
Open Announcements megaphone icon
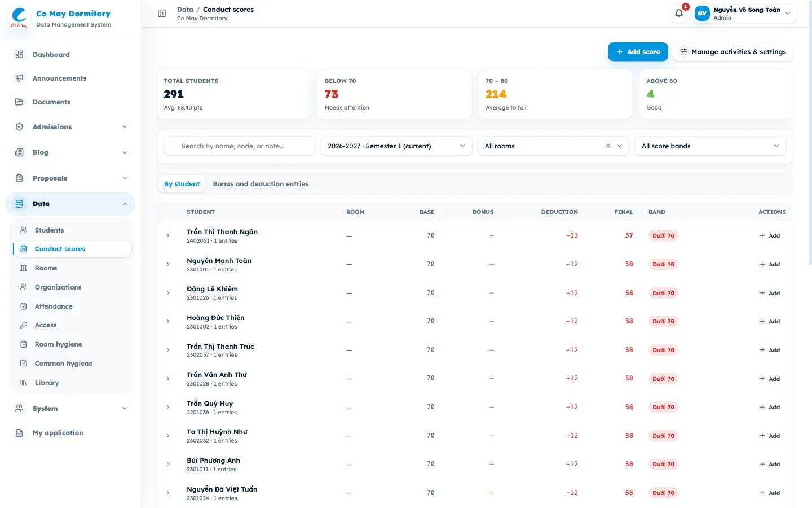(x=19, y=78)
